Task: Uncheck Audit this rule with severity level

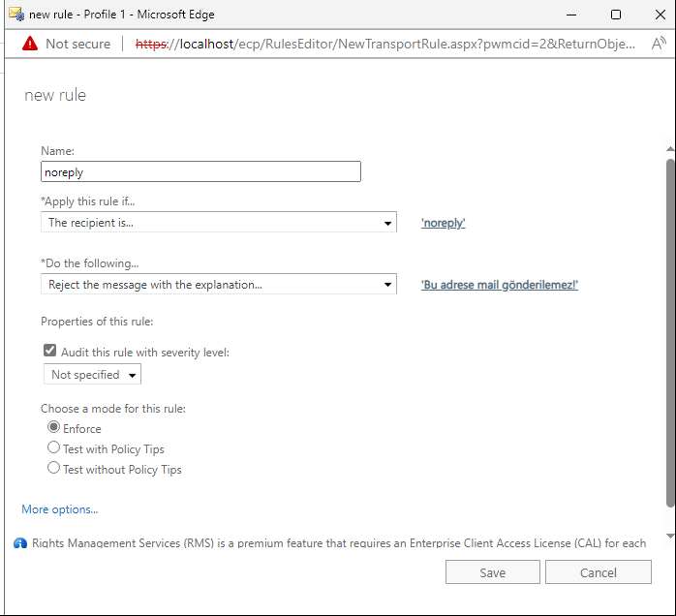Action: [50, 353]
